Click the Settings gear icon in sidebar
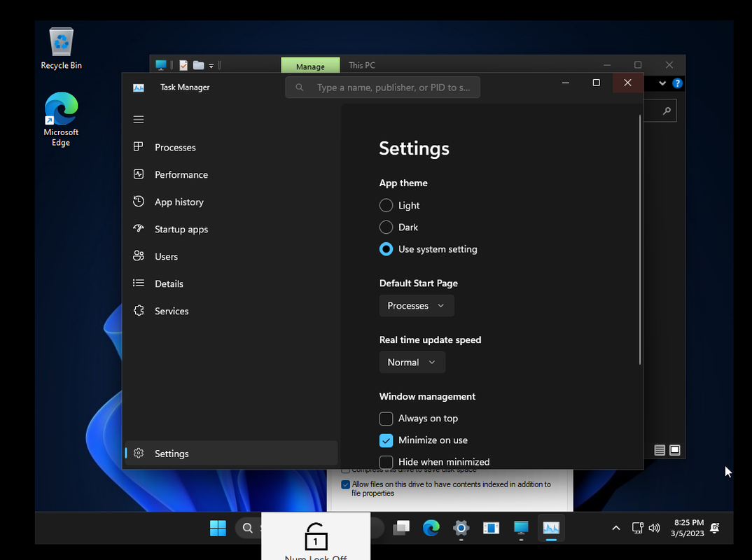 (139, 453)
